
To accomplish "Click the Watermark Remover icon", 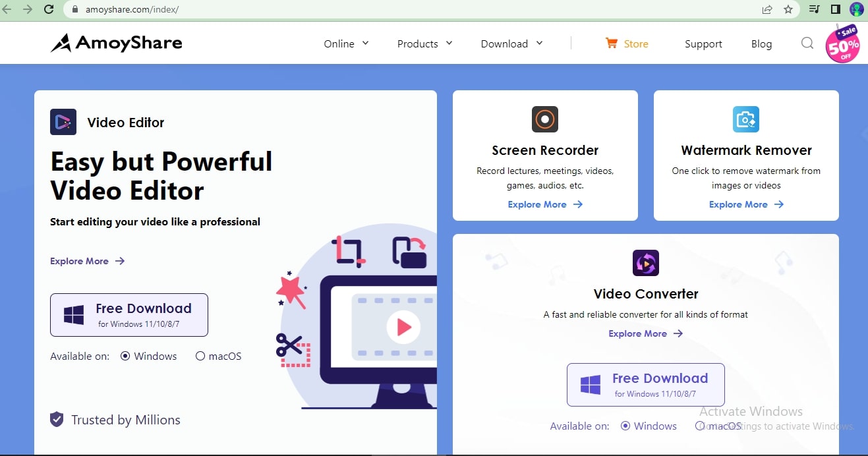I will [746, 119].
